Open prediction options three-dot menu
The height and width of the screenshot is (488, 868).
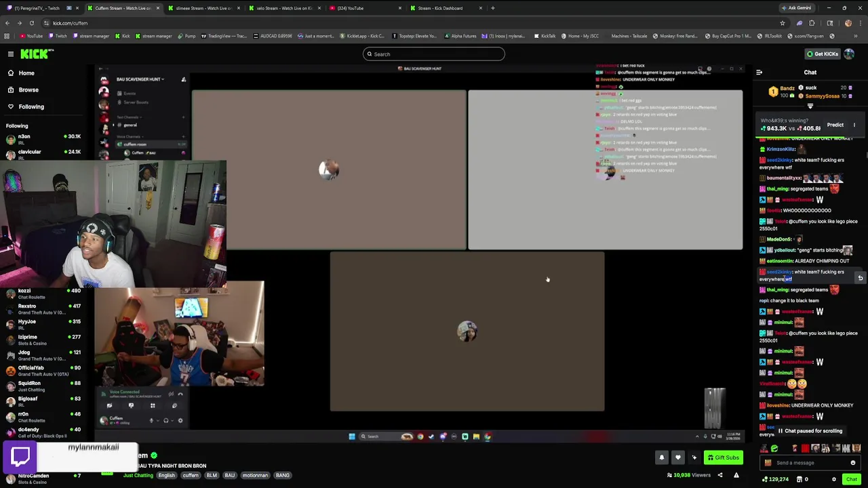click(854, 125)
